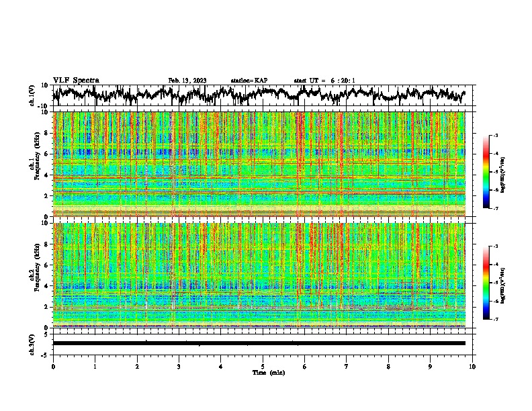The width and height of the screenshot is (532, 411).
Task: Click the ch.1(V) waveform trace panel
Action: 263,95
